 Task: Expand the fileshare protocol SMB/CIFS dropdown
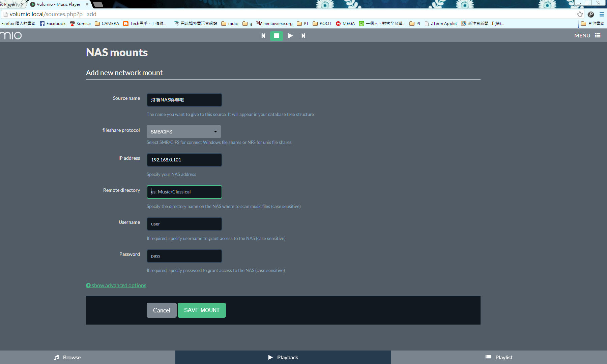point(184,132)
